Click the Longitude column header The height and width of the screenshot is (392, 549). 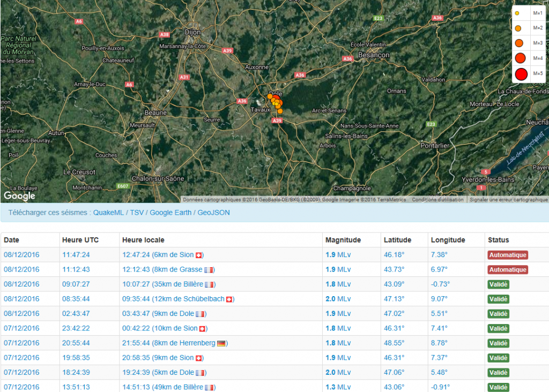(448, 240)
